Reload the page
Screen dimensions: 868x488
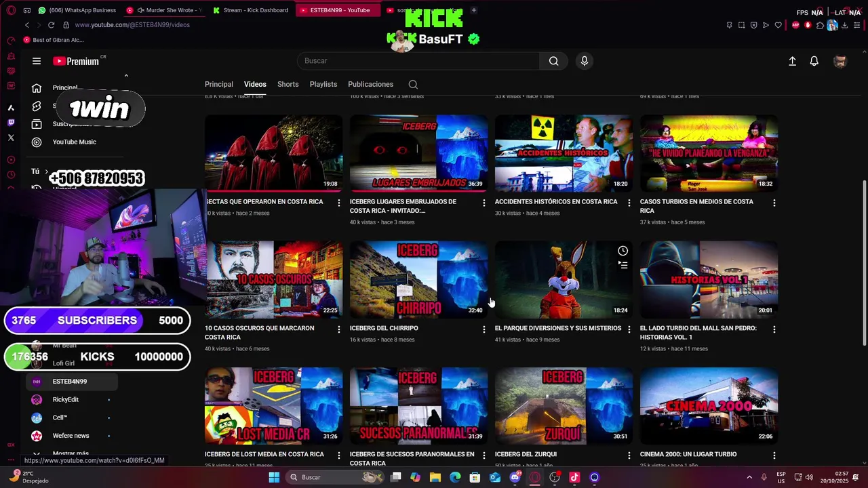(51, 25)
